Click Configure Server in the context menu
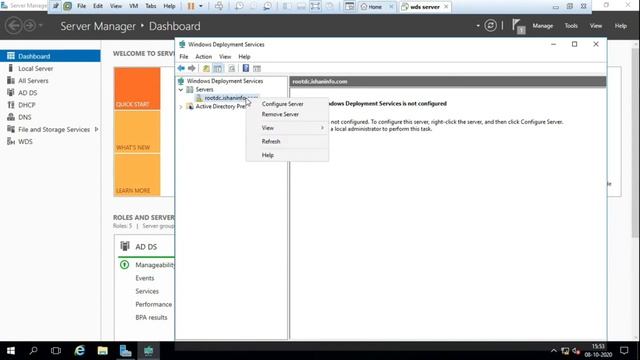 point(282,104)
